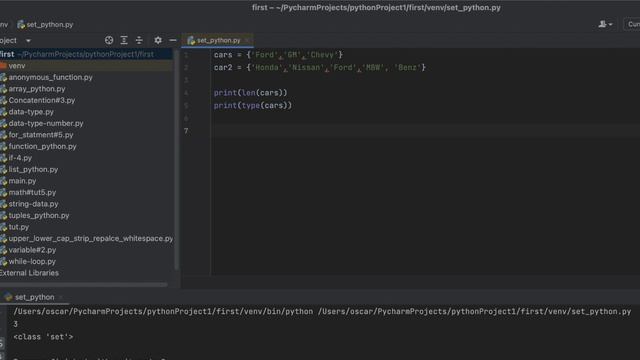
Task: Click the 'cars' variable on line 1
Action: (223, 55)
